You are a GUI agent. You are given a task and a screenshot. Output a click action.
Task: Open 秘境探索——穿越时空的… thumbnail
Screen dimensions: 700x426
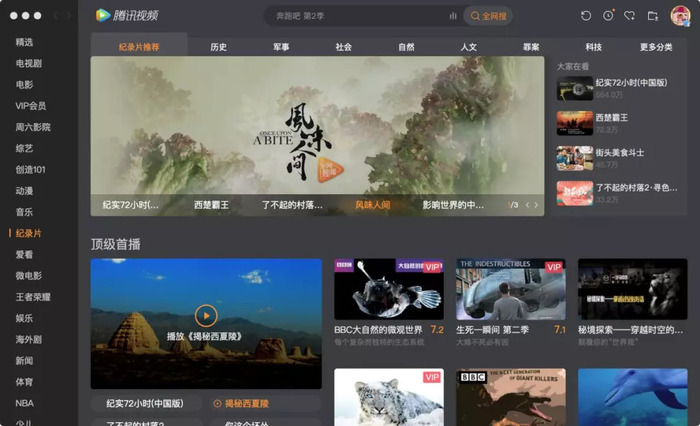(633, 289)
